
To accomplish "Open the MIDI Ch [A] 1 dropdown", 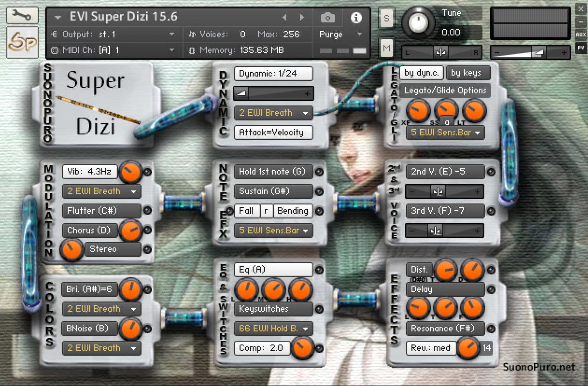I will click(113, 50).
